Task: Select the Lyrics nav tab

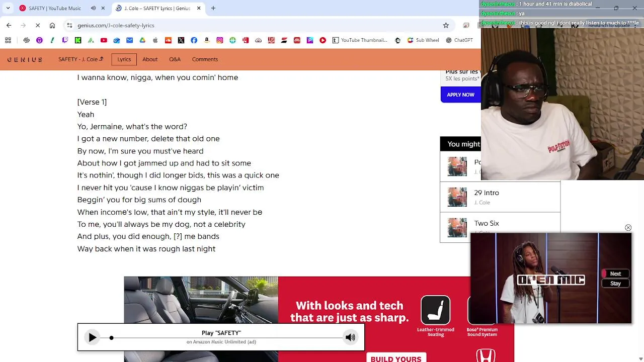Action: point(124,59)
